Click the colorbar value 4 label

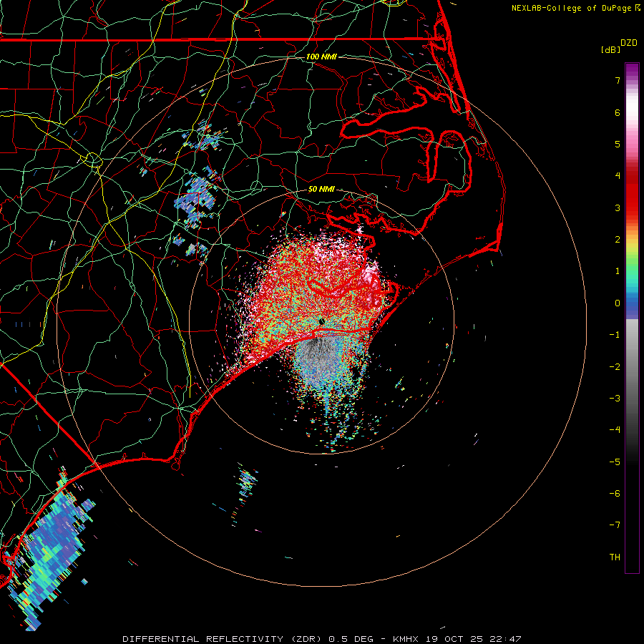click(618, 176)
